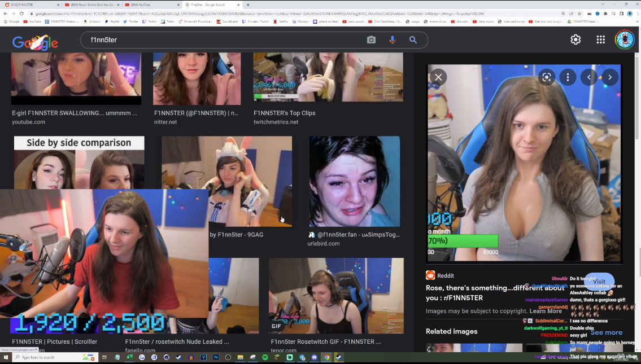
Task: Submit the search with the magnifier icon
Action: click(413, 40)
